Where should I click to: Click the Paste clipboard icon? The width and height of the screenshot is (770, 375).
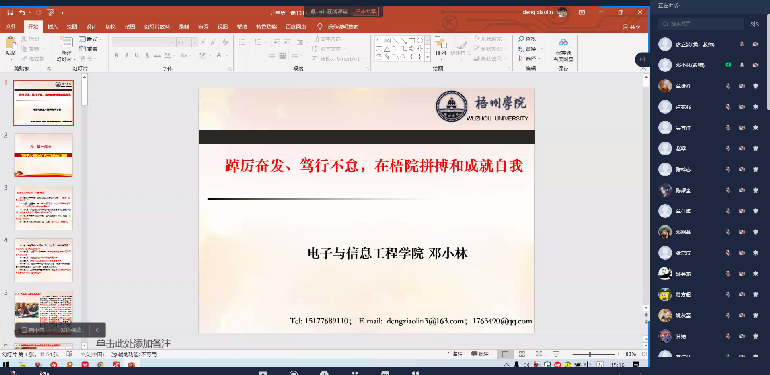pyautogui.click(x=10, y=44)
